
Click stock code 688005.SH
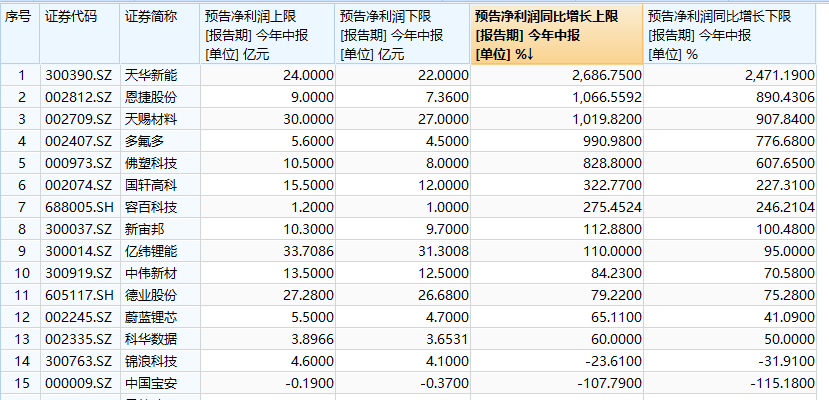click(80, 207)
